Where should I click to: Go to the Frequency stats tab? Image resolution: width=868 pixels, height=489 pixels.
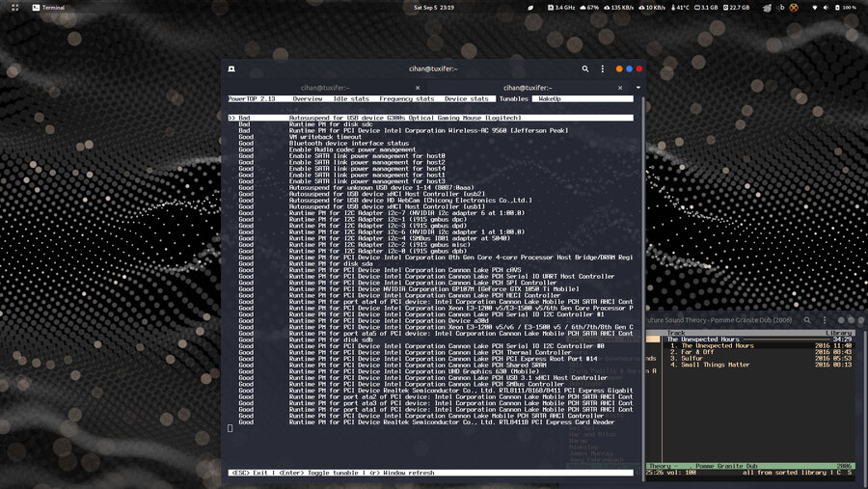point(406,98)
